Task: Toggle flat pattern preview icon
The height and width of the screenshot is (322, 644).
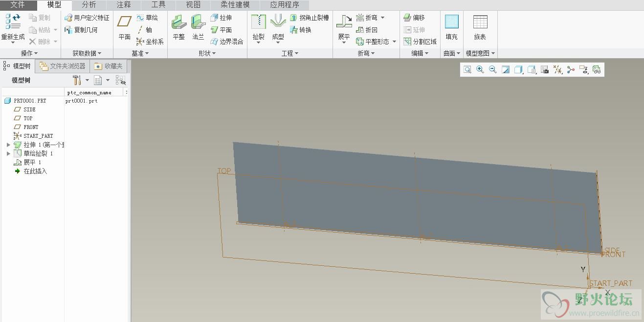Action: point(597,70)
